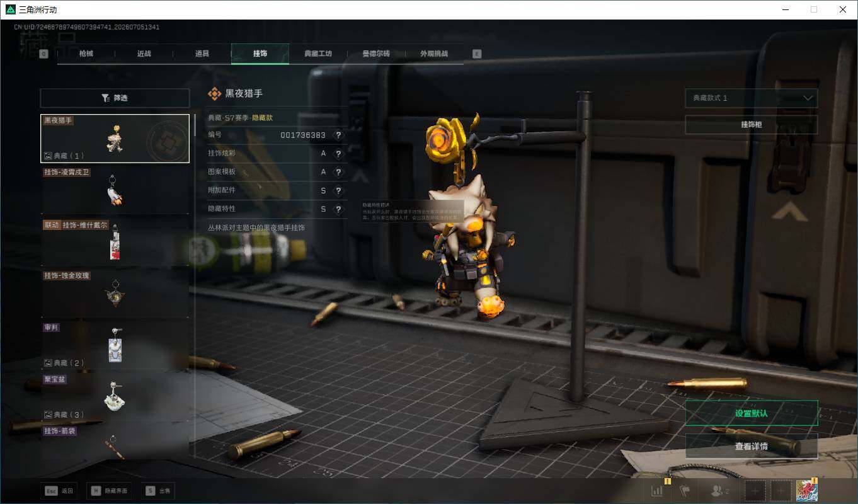
Task: Select the 挂饰 tab
Action: pyautogui.click(x=260, y=54)
